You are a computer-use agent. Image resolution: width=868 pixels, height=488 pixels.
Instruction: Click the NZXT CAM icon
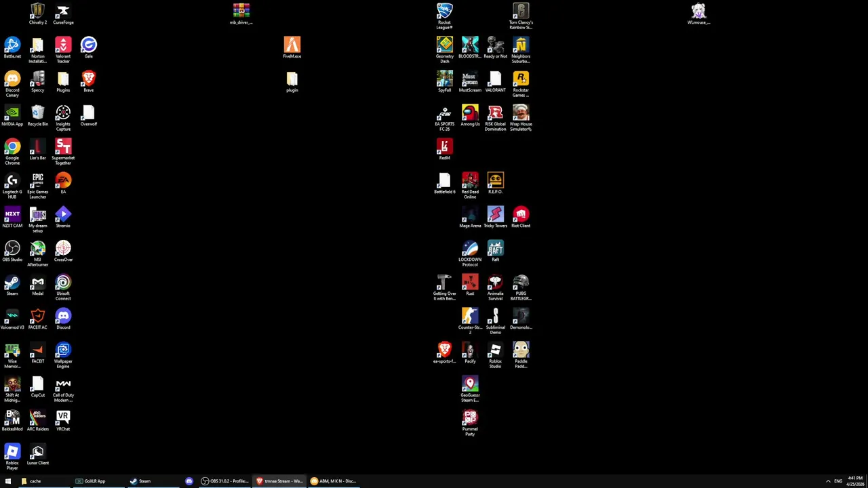pyautogui.click(x=12, y=217)
